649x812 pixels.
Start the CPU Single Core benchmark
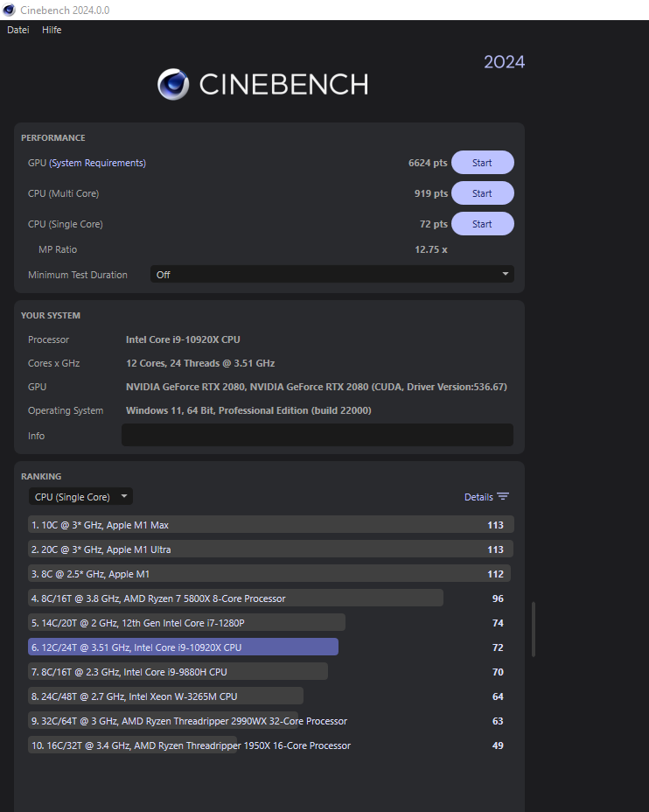[x=482, y=224]
